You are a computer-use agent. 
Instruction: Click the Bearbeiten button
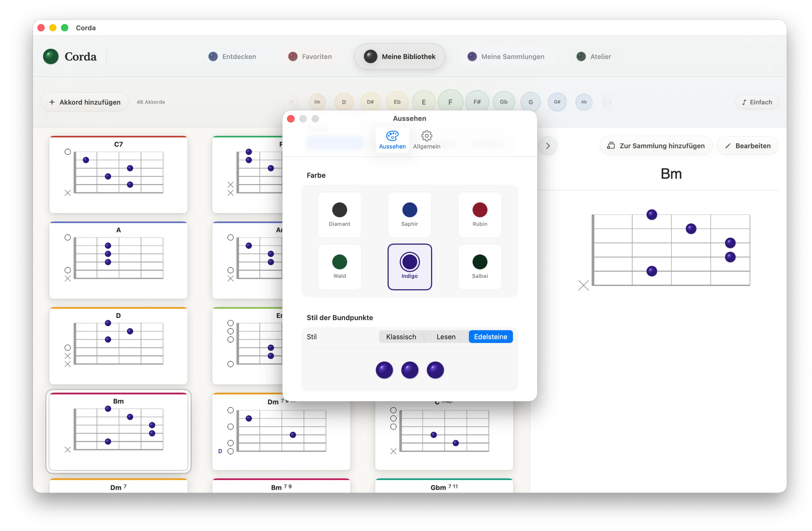click(x=748, y=146)
